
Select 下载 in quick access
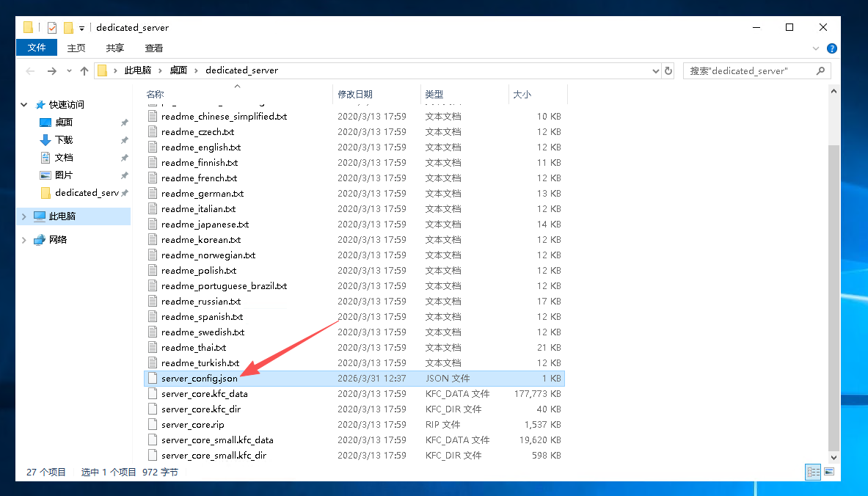pyautogui.click(x=64, y=140)
